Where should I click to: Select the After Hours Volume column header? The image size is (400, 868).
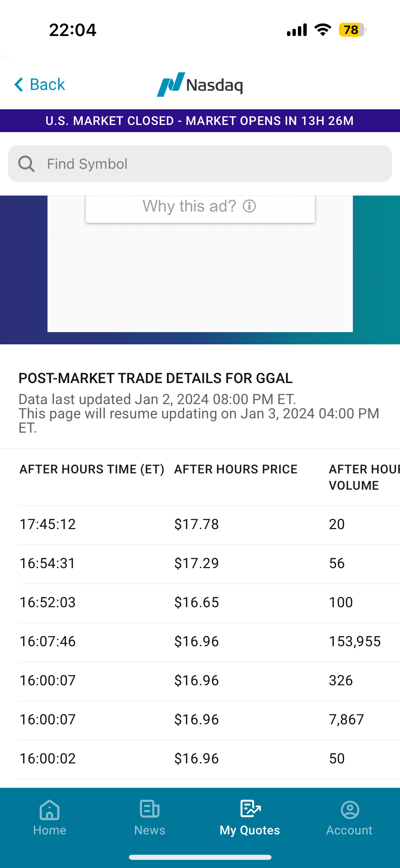[364, 477]
